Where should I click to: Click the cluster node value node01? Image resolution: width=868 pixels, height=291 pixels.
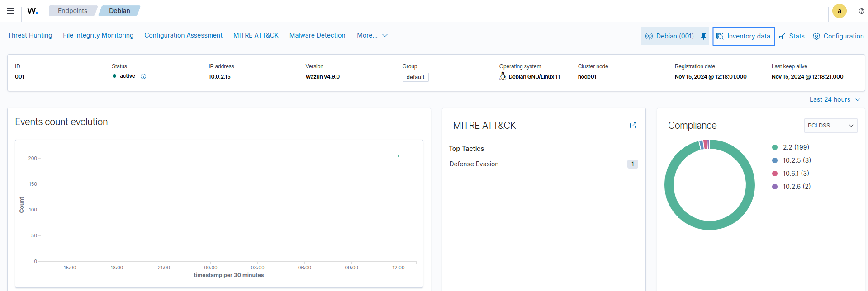tap(587, 77)
